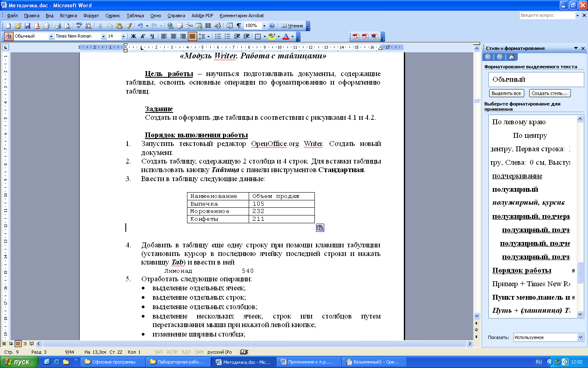Click the Выделить все button

(506, 93)
